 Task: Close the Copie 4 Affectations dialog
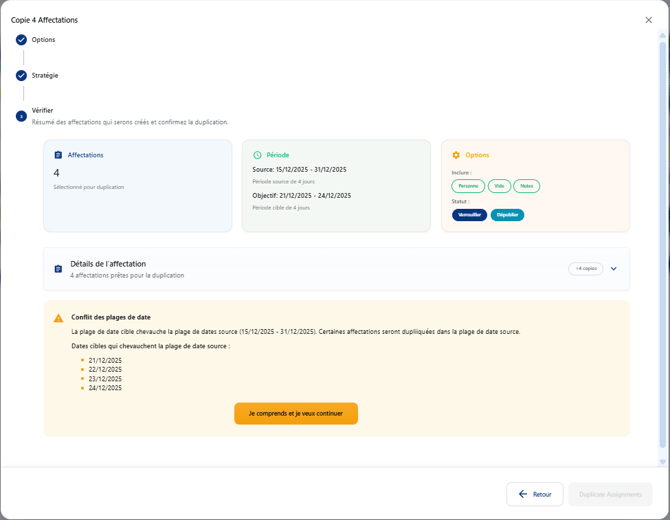click(x=648, y=20)
